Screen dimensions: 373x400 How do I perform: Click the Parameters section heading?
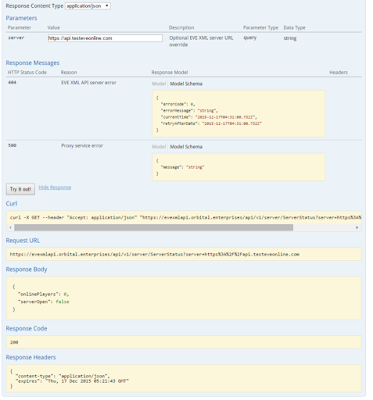click(x=21, y=18)
